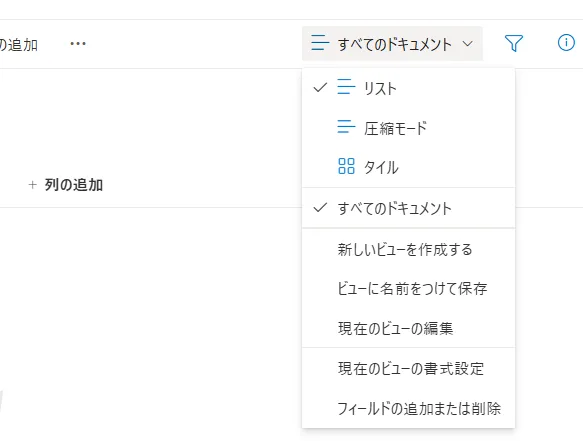The height and width of the screenshot is (441, 583).
Task: Toggle the checked すべてのドキュメント view entry
Action: point(408,208)
